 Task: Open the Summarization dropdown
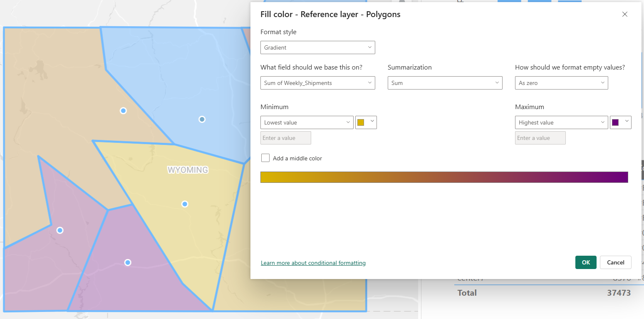click(x=445, y=83)
